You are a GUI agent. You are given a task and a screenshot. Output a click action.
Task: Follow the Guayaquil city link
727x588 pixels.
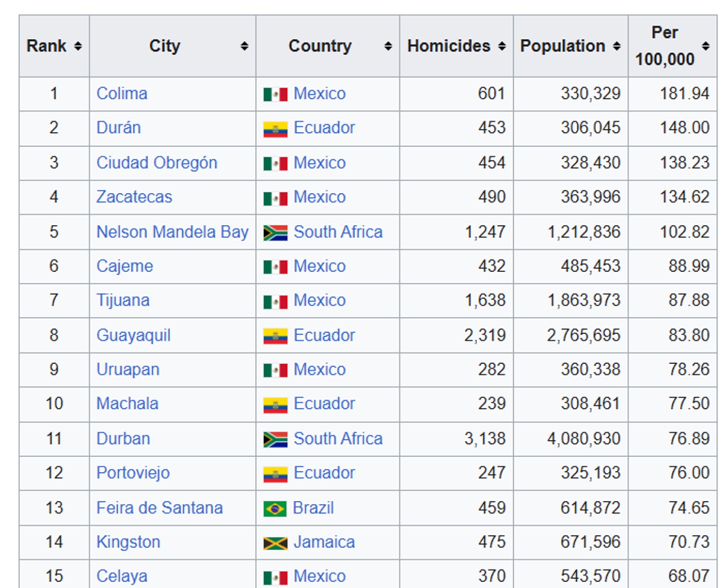tap(133, 335)
